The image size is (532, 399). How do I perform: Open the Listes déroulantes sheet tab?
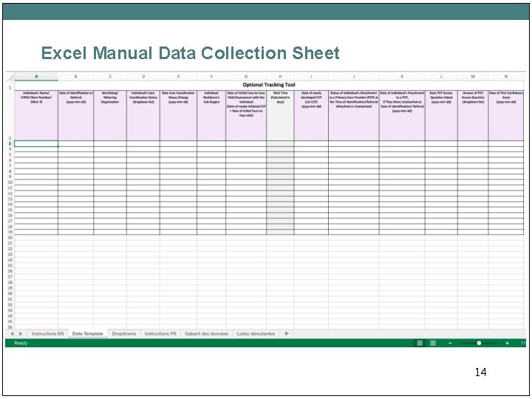click(256, 334)
